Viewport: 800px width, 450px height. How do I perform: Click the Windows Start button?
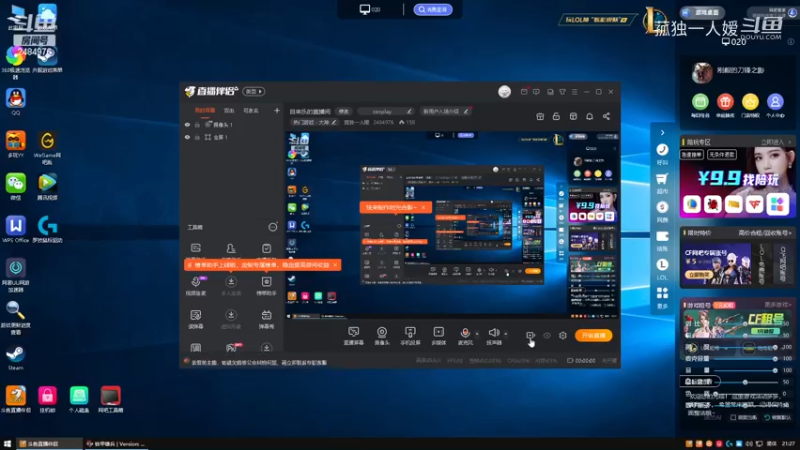(7, 444)
